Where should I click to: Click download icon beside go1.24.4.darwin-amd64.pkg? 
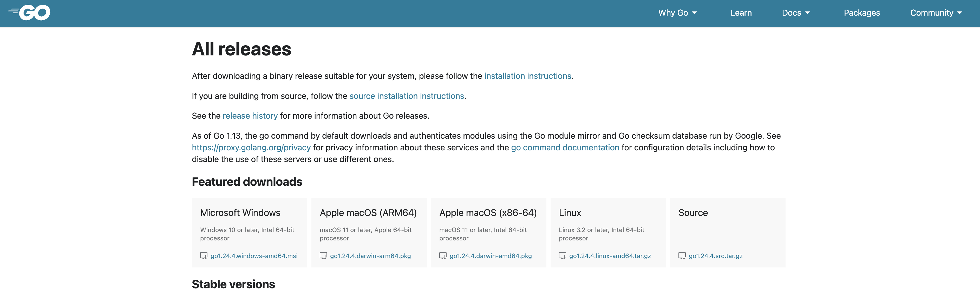443,256
